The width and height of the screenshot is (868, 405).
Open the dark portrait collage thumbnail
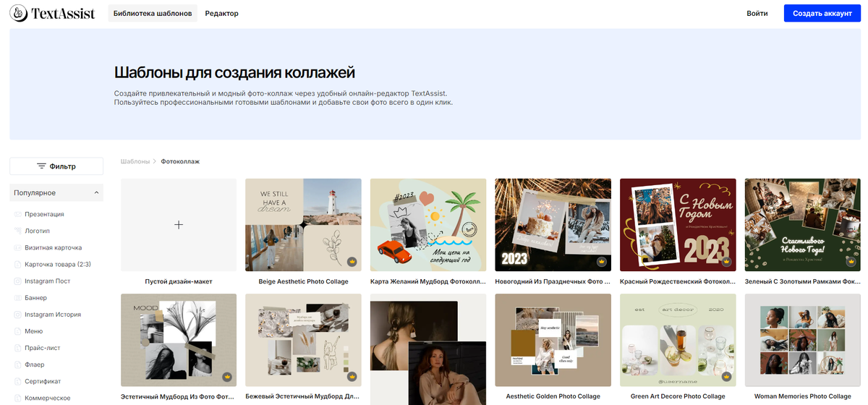click(428, 349)
